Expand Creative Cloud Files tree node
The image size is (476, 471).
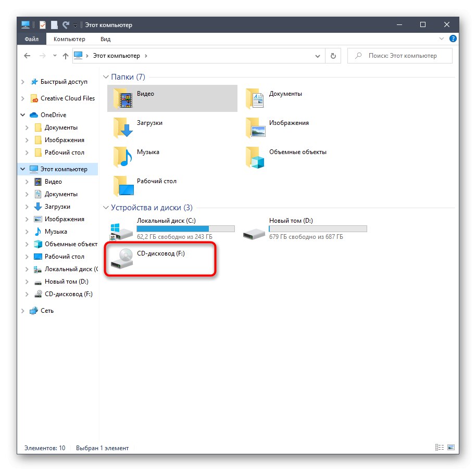pos(23,98)
